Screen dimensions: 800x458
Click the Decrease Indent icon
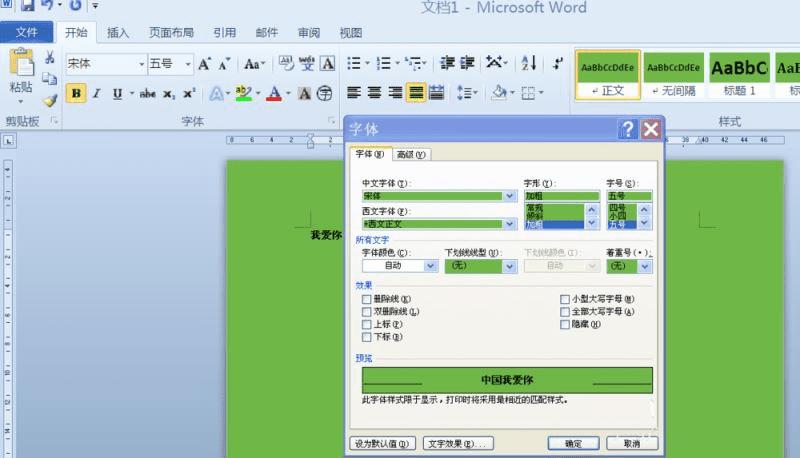[447, 63]
